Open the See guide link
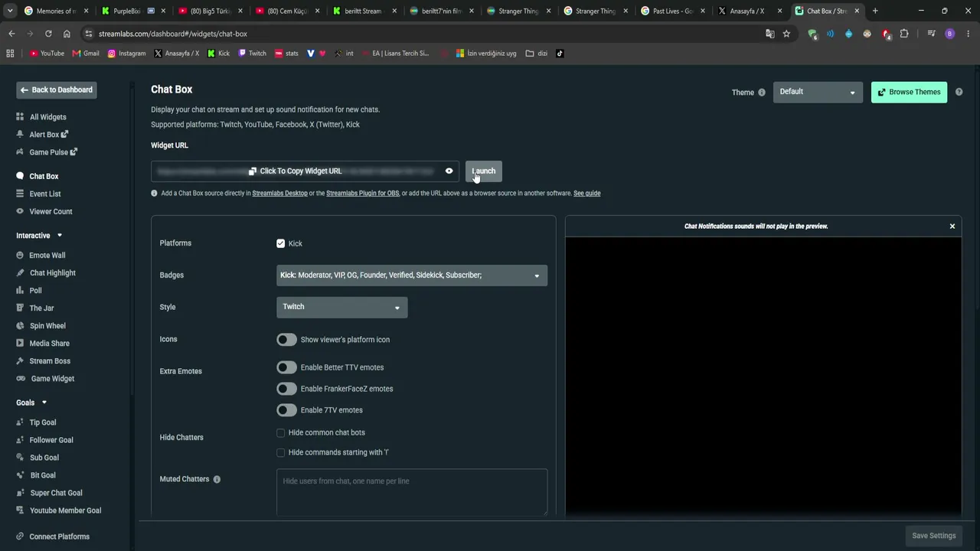Viewport: 980px width, 551px height. [586, 194]
